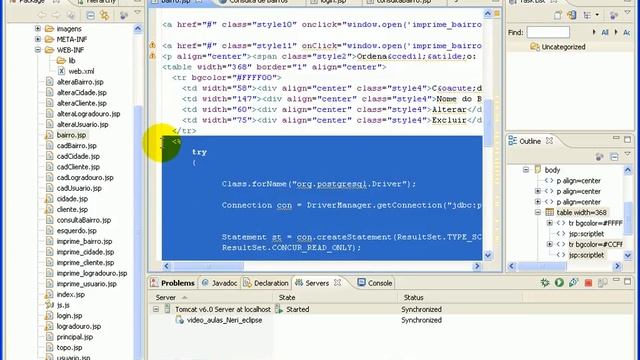Open the Task List presentation dropdown arrow
640x360 pixels.
pyautogui.click(x=597, y=16)
